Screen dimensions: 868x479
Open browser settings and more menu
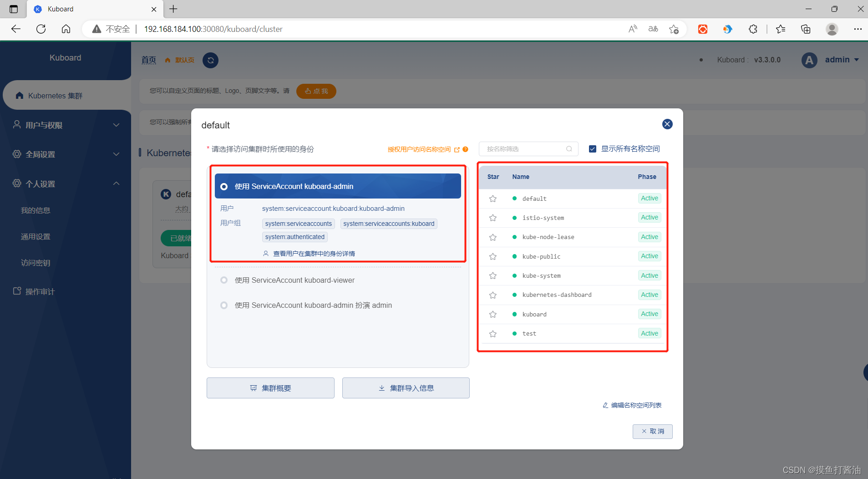coord(858,29)
